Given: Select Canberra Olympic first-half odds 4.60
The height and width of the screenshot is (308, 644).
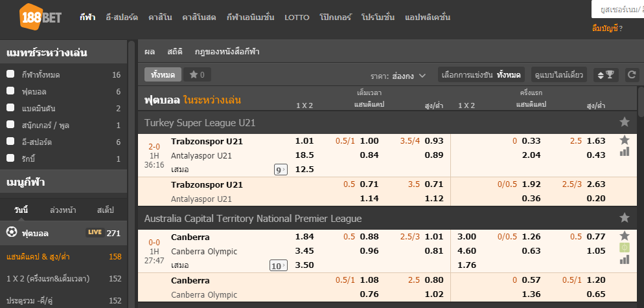Looking at the screenshot, I should (466, 251).
